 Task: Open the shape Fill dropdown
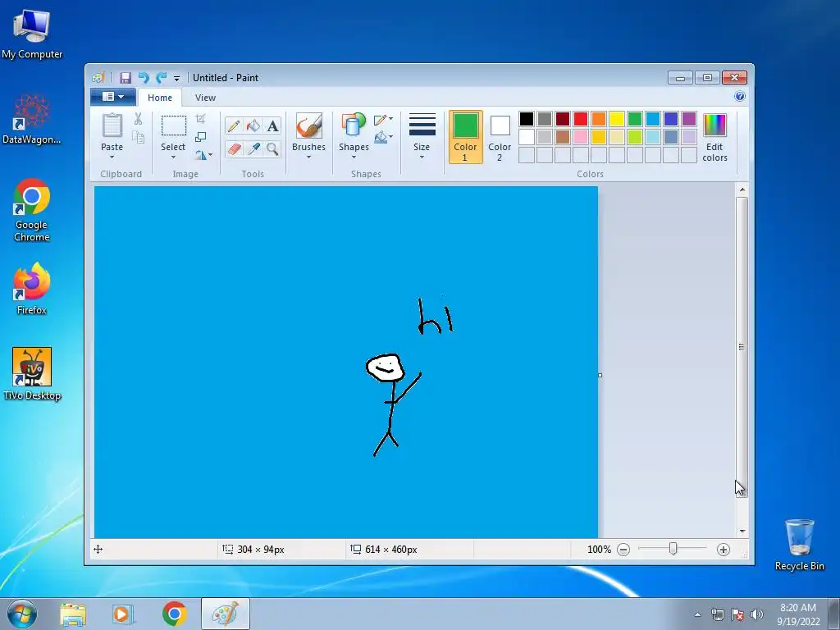click(384, 138)
